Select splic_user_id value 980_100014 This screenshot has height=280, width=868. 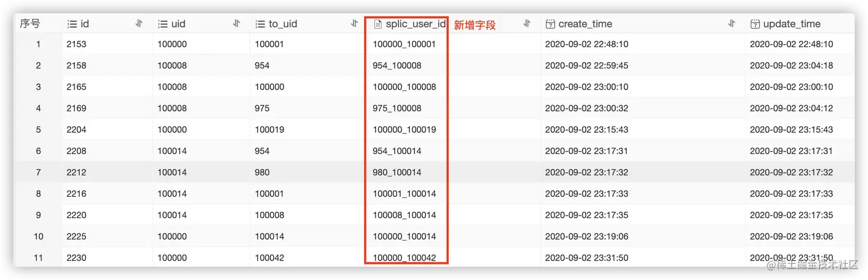point(397,172)
